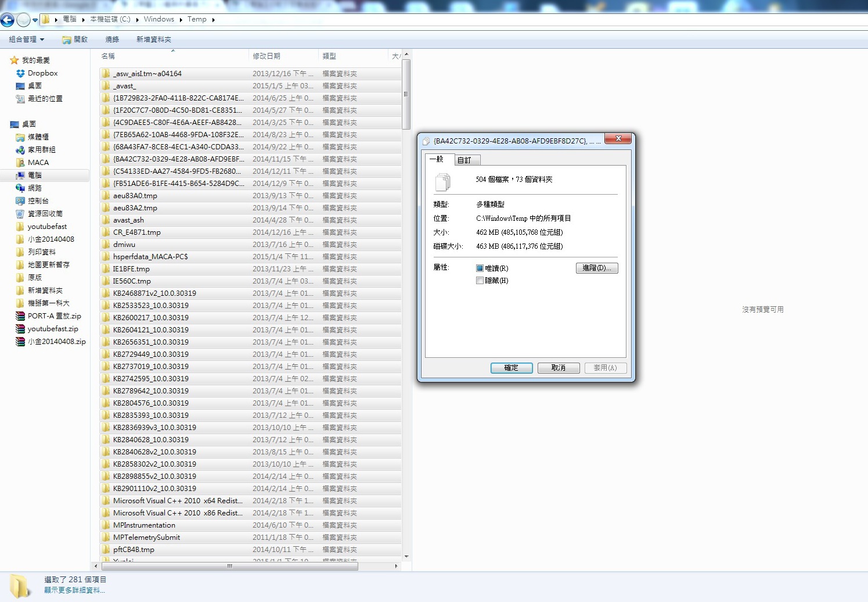Click the Back navigation arrow button
868x602 pixels.
(x=8, y=20)
